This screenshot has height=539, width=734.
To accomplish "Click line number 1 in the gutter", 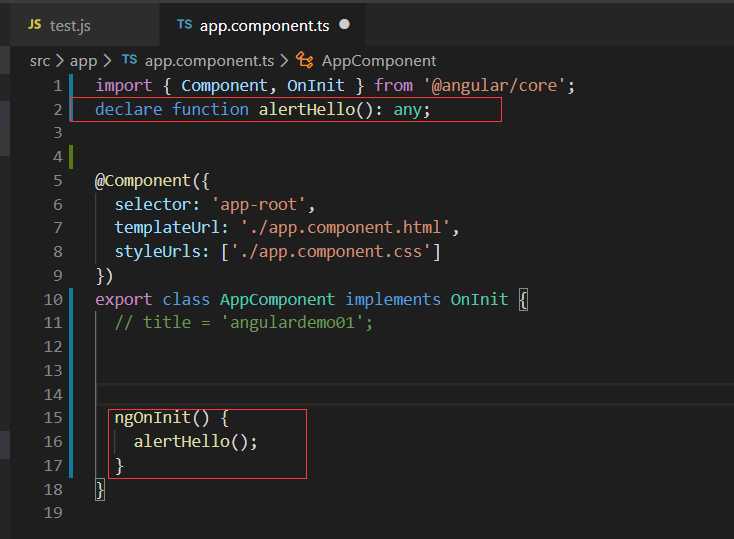I will point(57,86).
